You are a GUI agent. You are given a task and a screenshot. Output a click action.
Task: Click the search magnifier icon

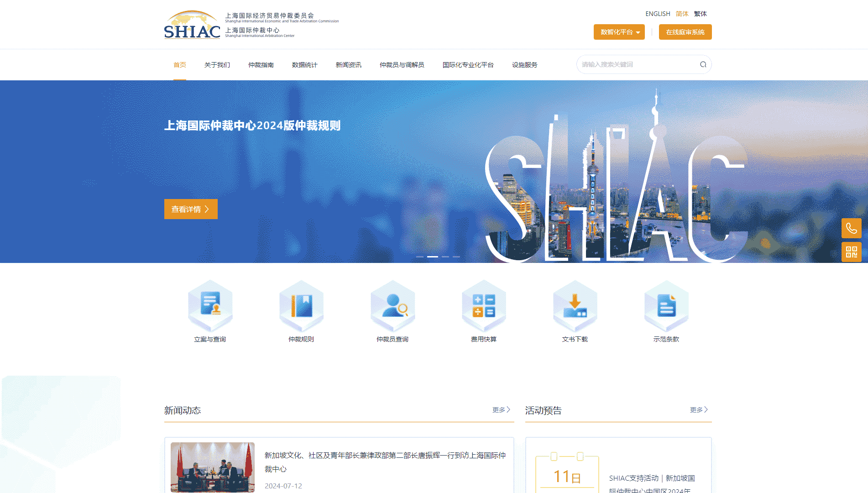703,64
